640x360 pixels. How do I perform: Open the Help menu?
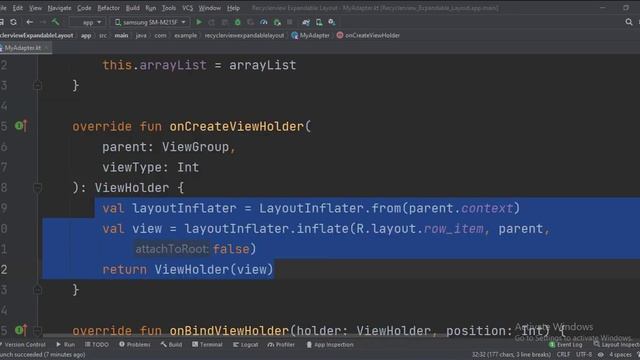click(233, 8)
